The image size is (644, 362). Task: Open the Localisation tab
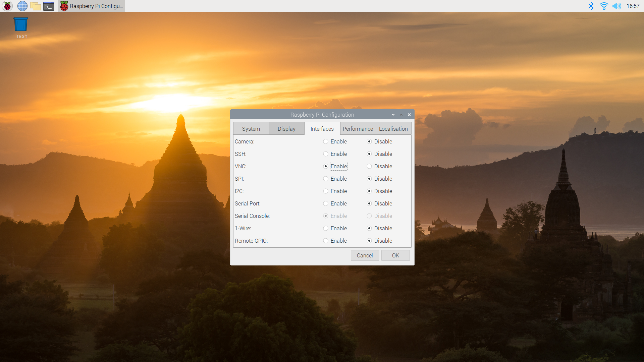393,129
